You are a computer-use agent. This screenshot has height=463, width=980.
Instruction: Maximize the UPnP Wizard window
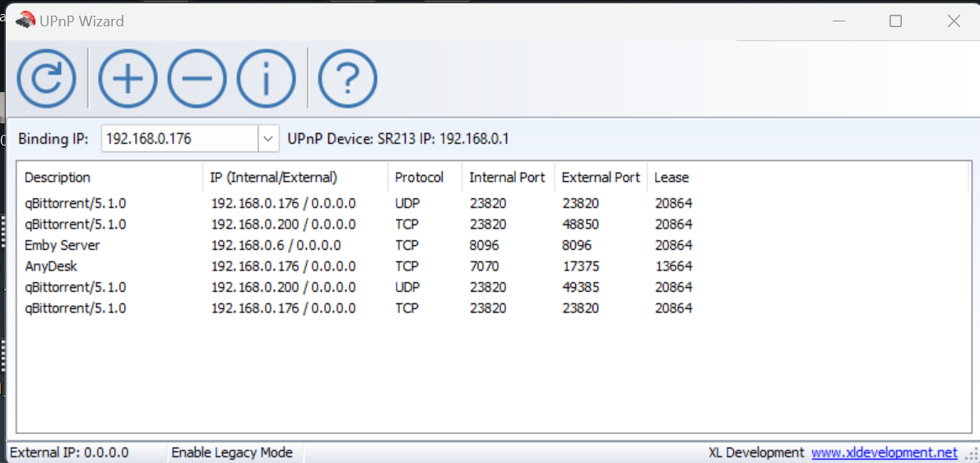895,21
